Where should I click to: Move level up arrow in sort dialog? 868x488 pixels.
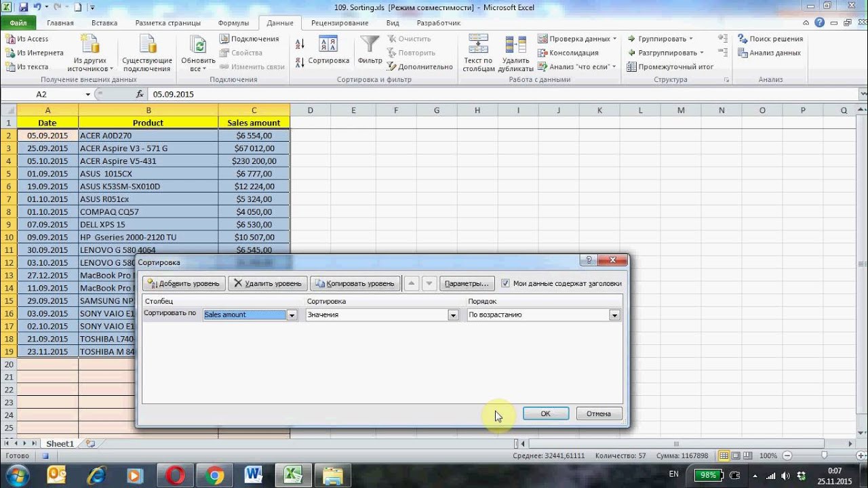point(412,283)
